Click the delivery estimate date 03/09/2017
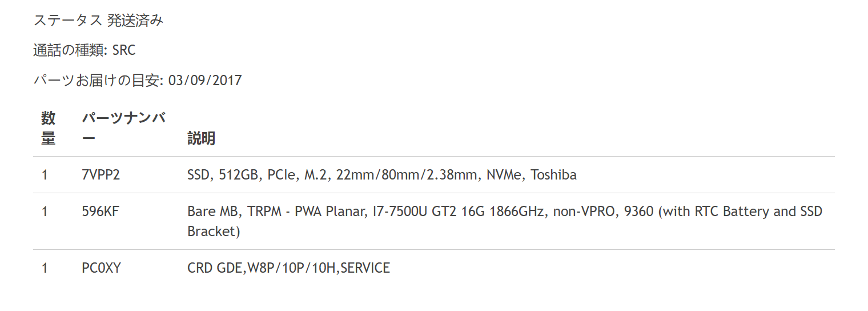This screenshot has width=868, height=311. coord(205,81)
